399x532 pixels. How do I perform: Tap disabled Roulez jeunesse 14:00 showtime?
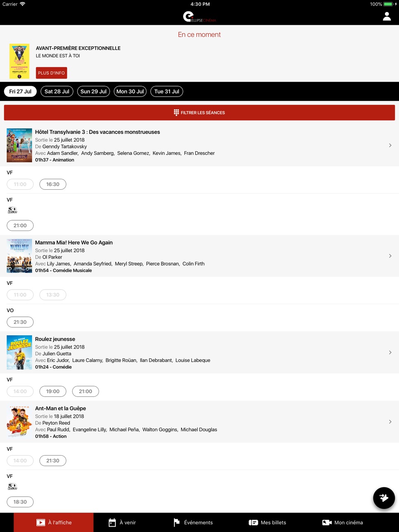click(20, 391)
